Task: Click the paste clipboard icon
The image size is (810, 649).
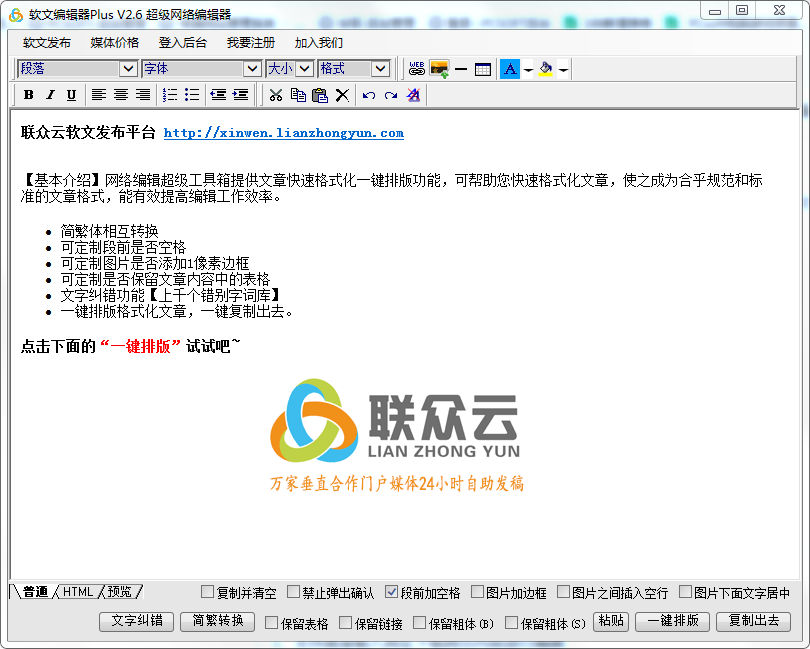Action: pyautogui.click(x=320, y=95)
